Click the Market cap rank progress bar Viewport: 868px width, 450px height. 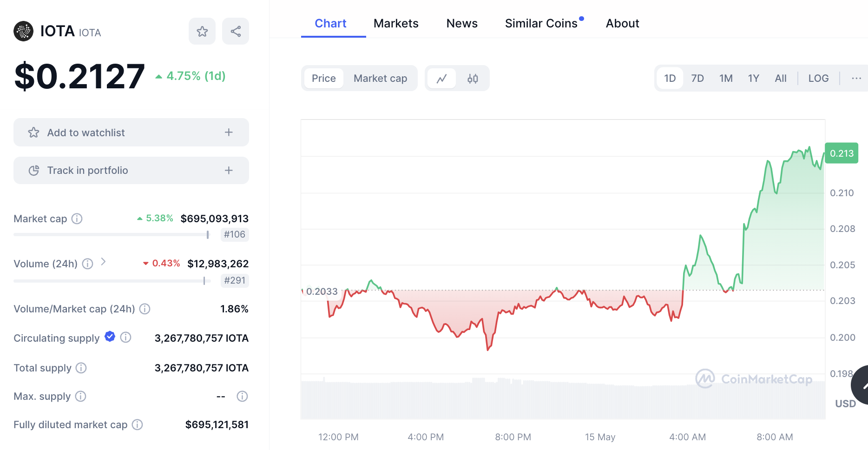[x=112, y=235]
